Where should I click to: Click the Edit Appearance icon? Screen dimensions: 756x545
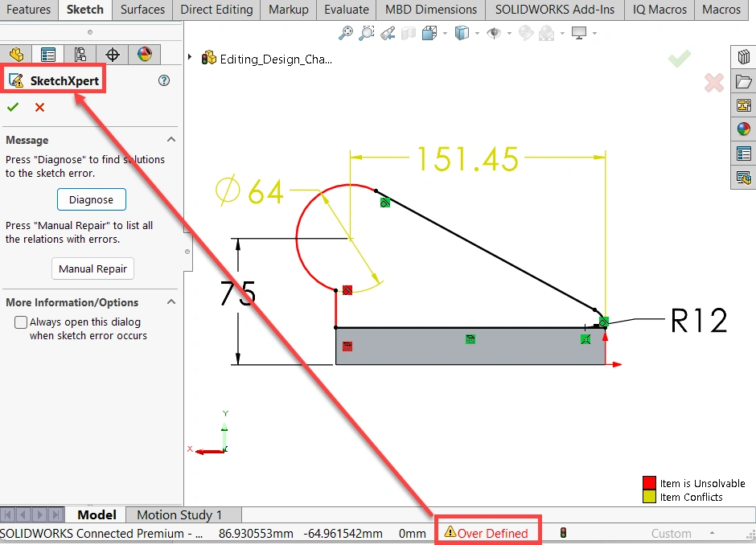point(525,33)
